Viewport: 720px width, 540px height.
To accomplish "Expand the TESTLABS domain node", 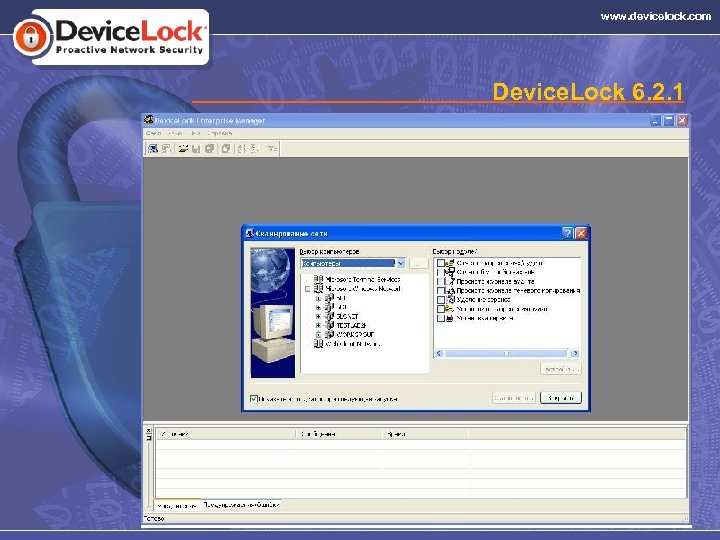I will click(318, 326).
